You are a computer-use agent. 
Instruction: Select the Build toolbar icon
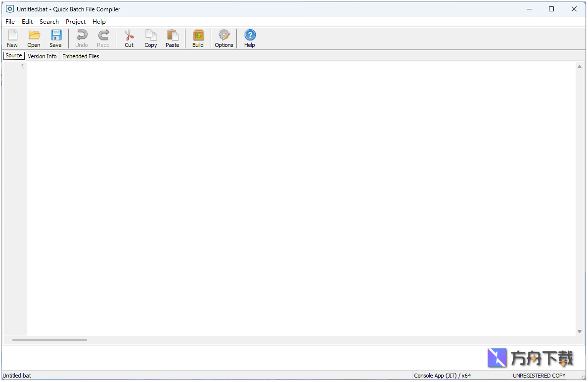click(198, 38)
